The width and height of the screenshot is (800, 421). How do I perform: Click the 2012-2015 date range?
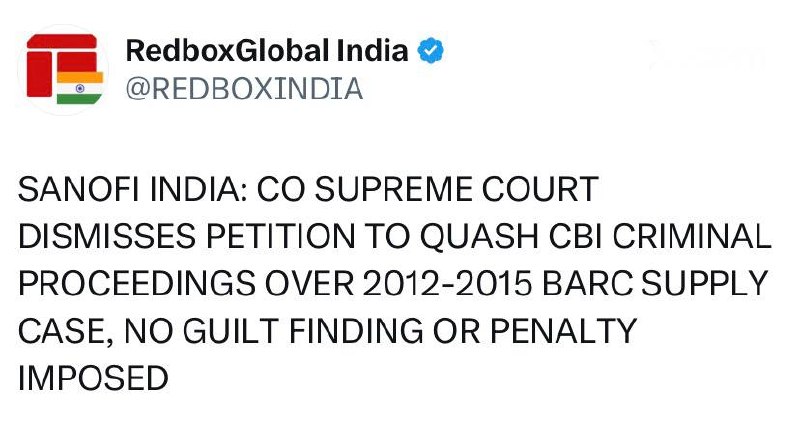[447, 284]
